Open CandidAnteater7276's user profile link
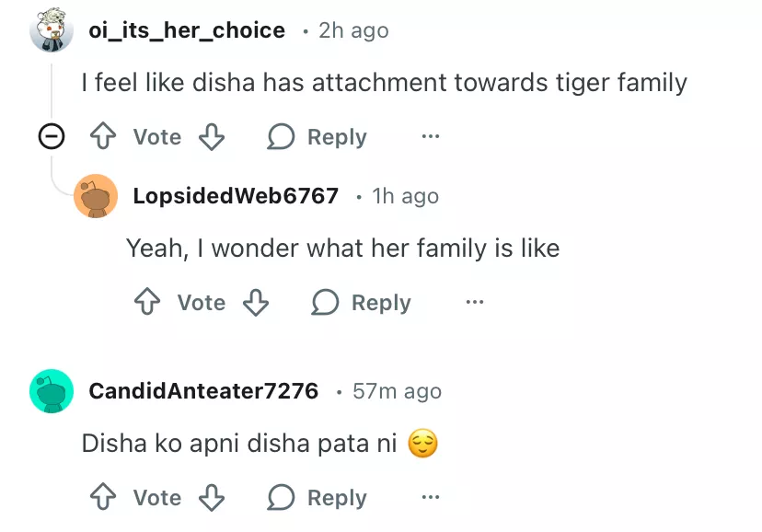The height and width of the screenshot is (532, 762). pyautogui.click(x=203, y=391)
